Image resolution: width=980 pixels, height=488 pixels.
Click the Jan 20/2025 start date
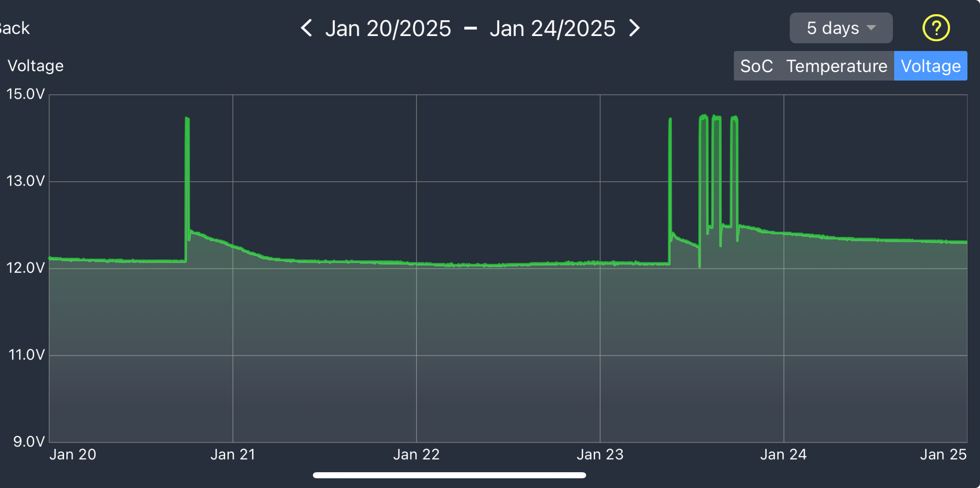(388, 28)
